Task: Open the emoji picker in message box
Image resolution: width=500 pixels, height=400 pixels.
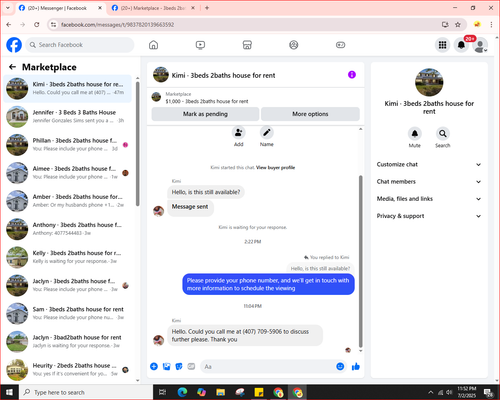Action: [340, 366]
